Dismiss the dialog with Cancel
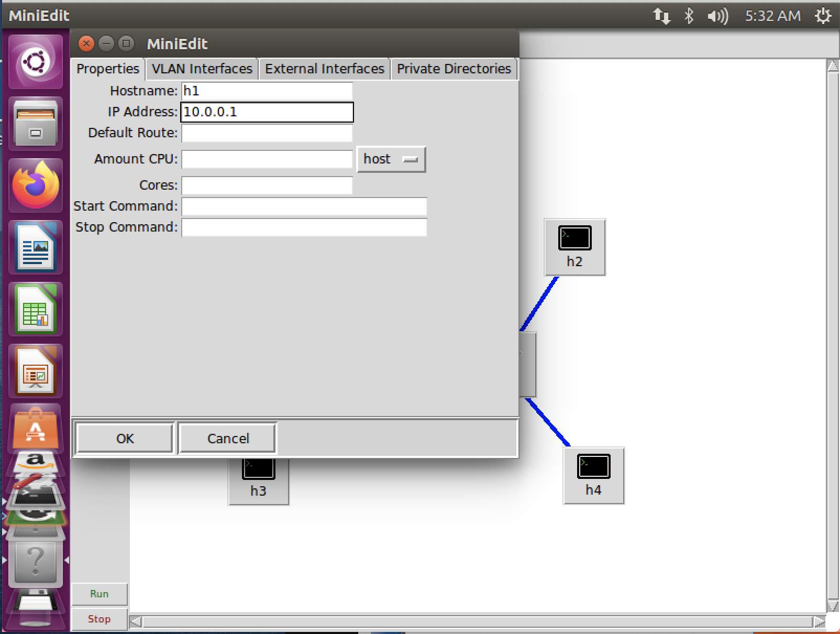This screenshot has width=840, height=634. click(227, 438)
